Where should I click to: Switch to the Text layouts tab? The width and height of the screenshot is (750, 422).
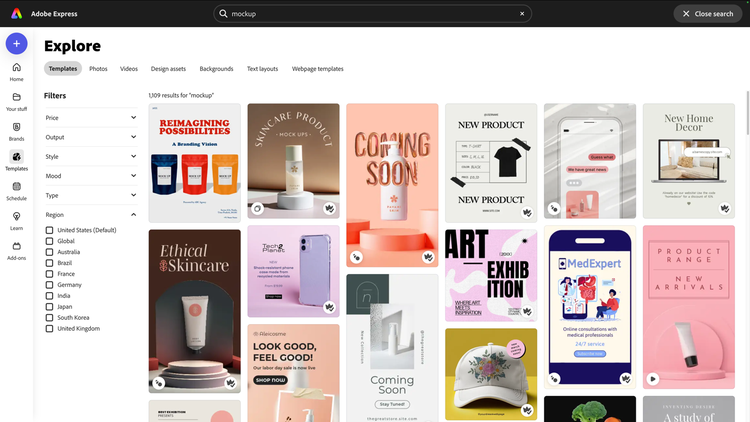click(262, 68)
